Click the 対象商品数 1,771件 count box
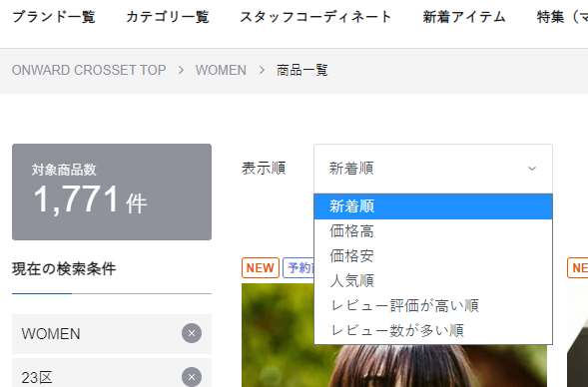This screenshot has width=588, height=387. pos(112,192)
